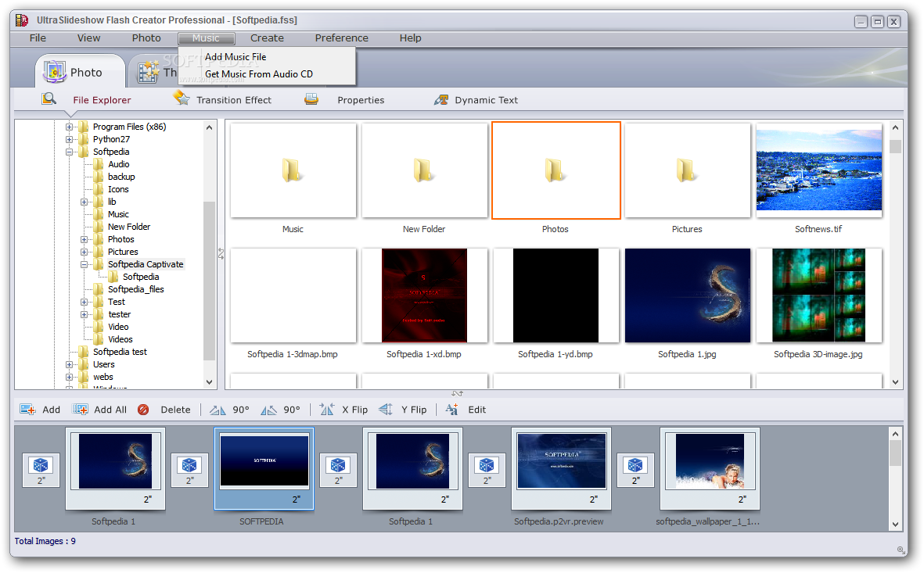Click the red Delete icon

143,410
